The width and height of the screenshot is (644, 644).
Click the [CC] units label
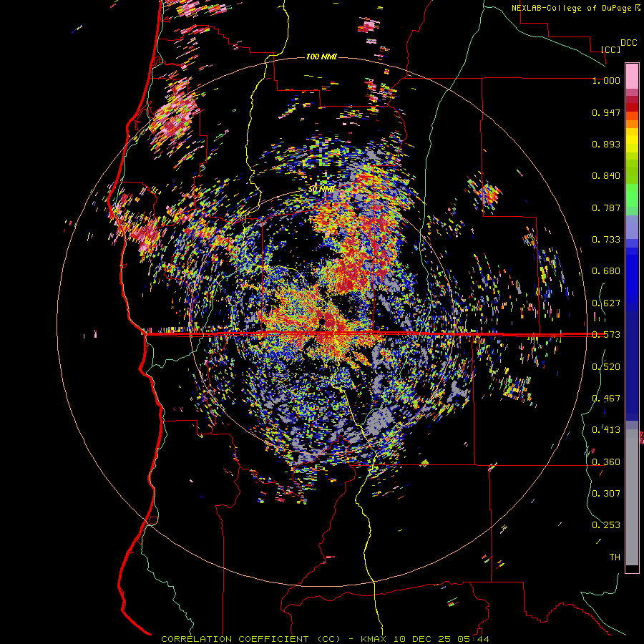pyautogui.click(x=611, y=49)
